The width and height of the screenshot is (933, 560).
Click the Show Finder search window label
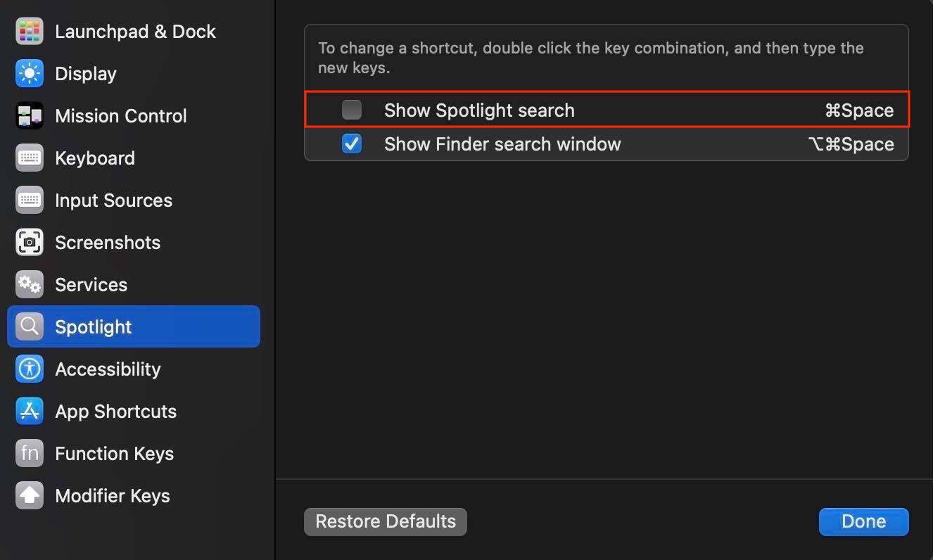click(x=502, y=144)
